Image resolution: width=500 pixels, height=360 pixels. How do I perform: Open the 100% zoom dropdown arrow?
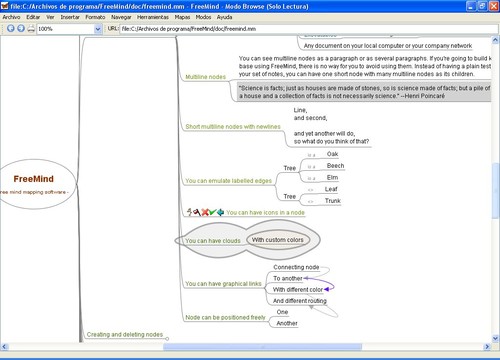(98, 29)
